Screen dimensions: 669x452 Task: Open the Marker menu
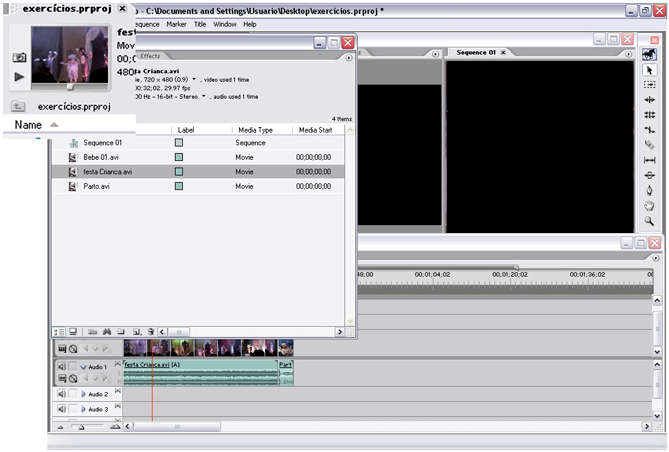[176, 24]
